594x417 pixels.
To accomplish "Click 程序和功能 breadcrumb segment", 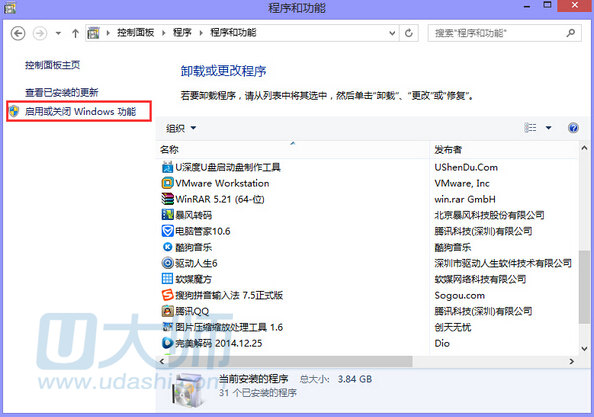I will tap(233, 33).
